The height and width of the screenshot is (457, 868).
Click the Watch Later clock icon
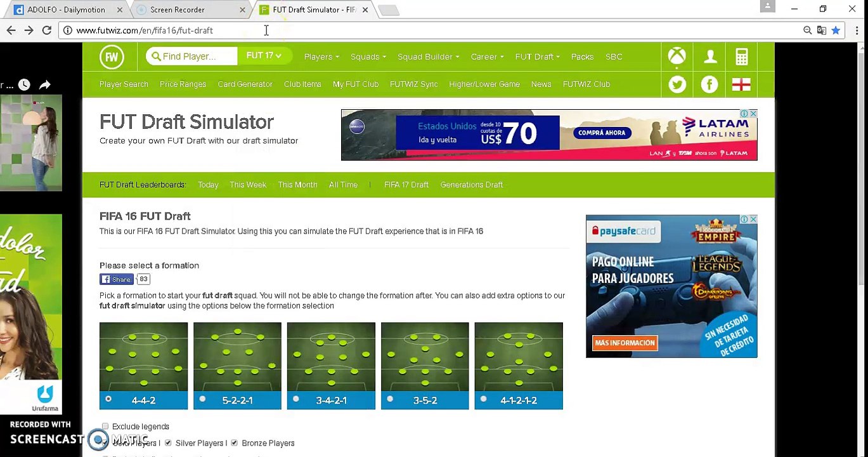click(x=24, y=84)
